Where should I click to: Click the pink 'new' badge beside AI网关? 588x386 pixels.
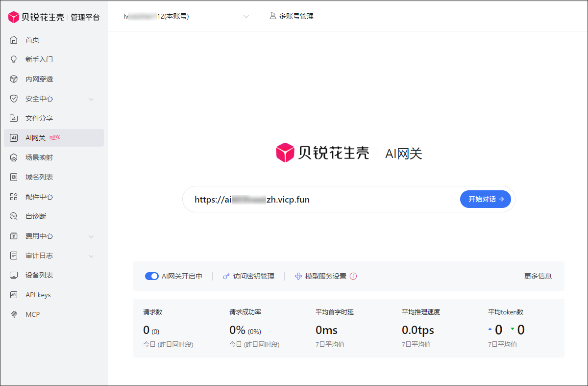pyautogui.click(x=54, y=137)
